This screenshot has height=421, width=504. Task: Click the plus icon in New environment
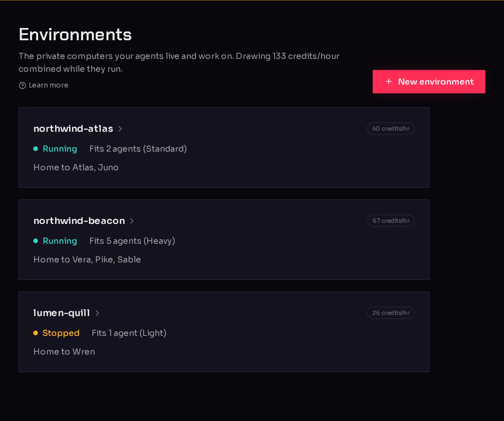coord(389,82)
